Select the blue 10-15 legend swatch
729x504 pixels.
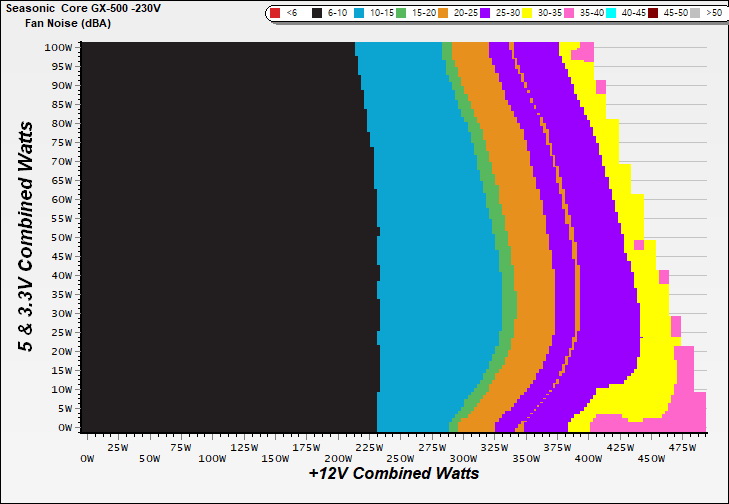[x=360, y=13]
